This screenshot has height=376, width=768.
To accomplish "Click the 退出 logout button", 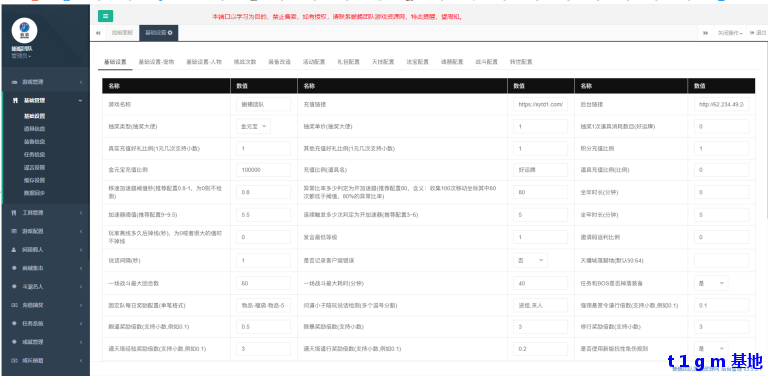I will coord(758,33).
